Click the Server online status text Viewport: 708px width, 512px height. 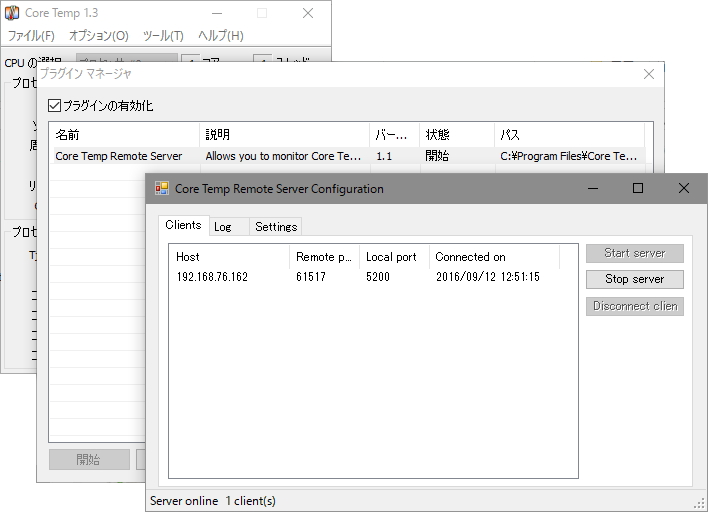tap(184, 501)
